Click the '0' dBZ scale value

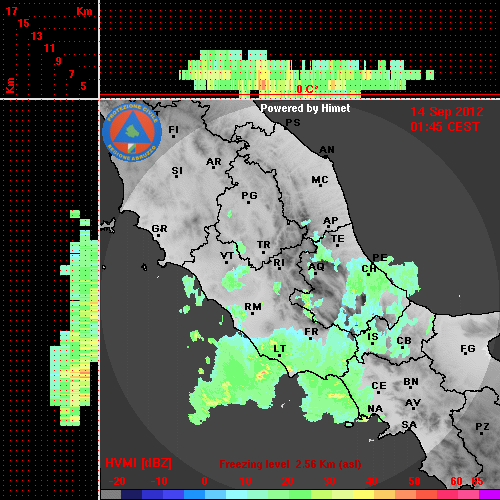point(204,481)
